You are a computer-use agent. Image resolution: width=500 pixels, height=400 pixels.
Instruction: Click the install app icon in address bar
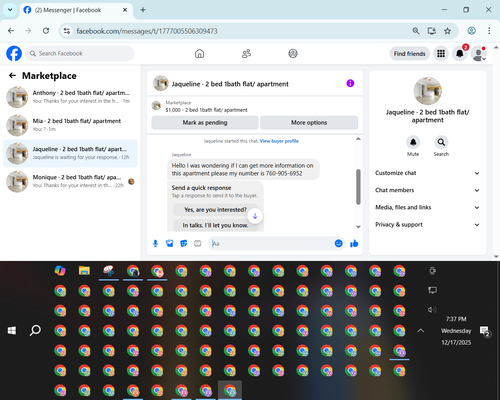tap(432, 31)
